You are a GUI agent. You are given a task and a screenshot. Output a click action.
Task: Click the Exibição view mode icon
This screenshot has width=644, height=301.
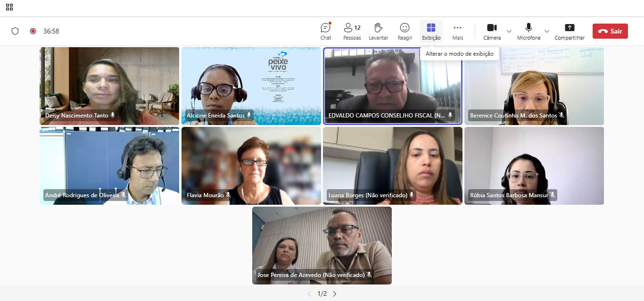coord(431,28)
